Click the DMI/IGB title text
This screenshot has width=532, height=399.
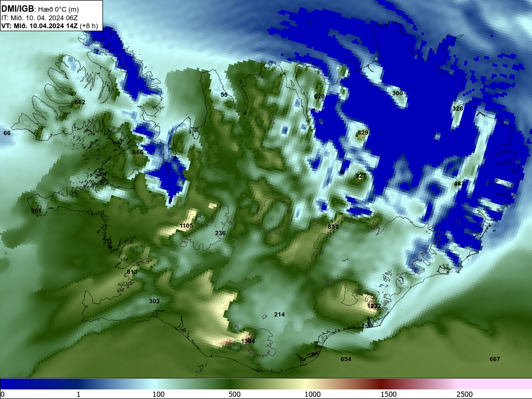pos(18,9)
